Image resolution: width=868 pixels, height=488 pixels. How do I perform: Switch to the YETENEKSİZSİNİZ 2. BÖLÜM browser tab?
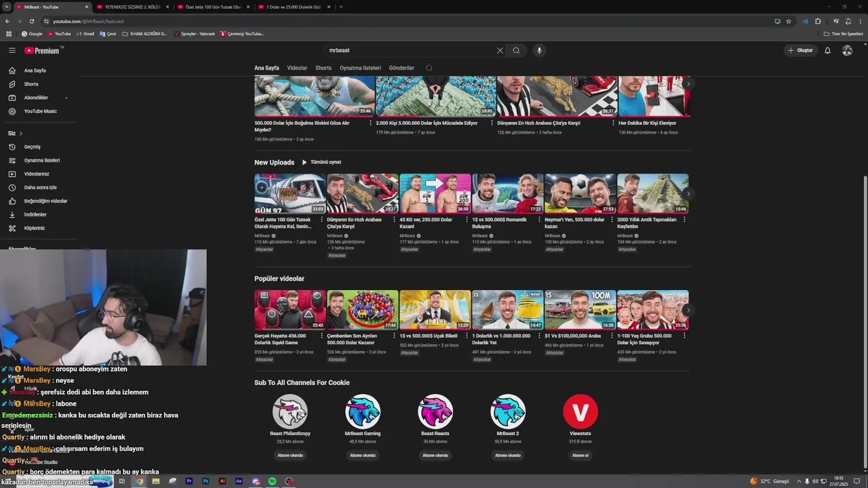(x=132, y=7)
